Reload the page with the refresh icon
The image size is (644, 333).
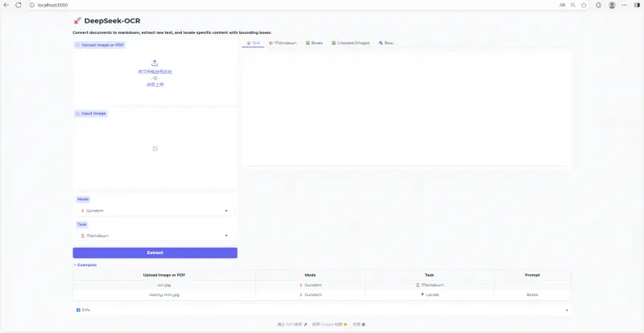click(x=18, y=5)
